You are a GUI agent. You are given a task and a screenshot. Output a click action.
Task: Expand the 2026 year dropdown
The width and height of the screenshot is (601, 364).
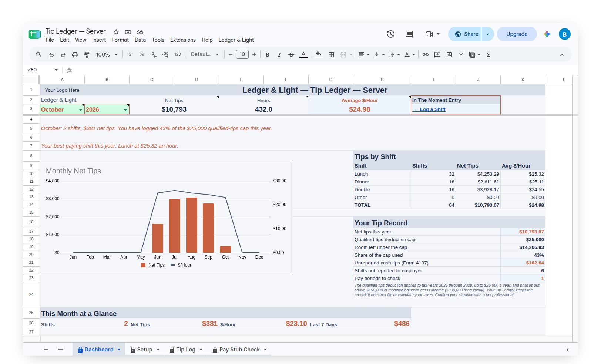125,110
